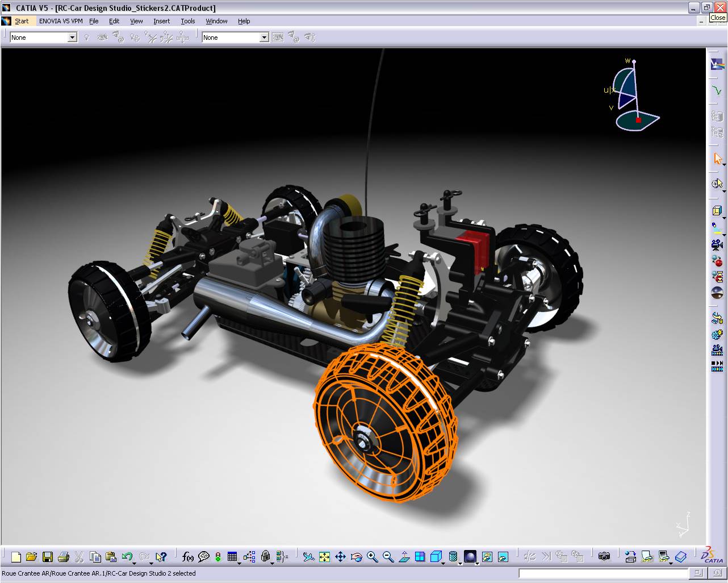Open the View menu
The width and height of the screenshot is (728, 583).
tap(136, 21)
